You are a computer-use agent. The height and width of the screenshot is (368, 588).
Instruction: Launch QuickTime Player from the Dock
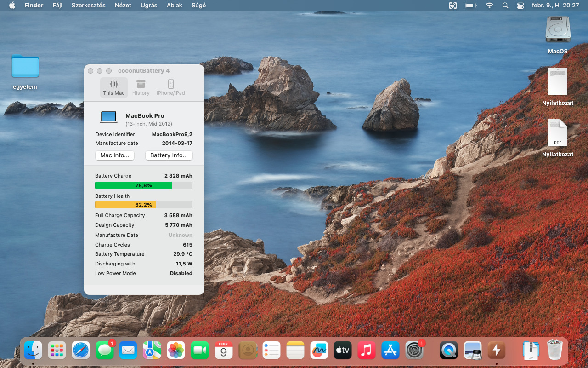449,351
